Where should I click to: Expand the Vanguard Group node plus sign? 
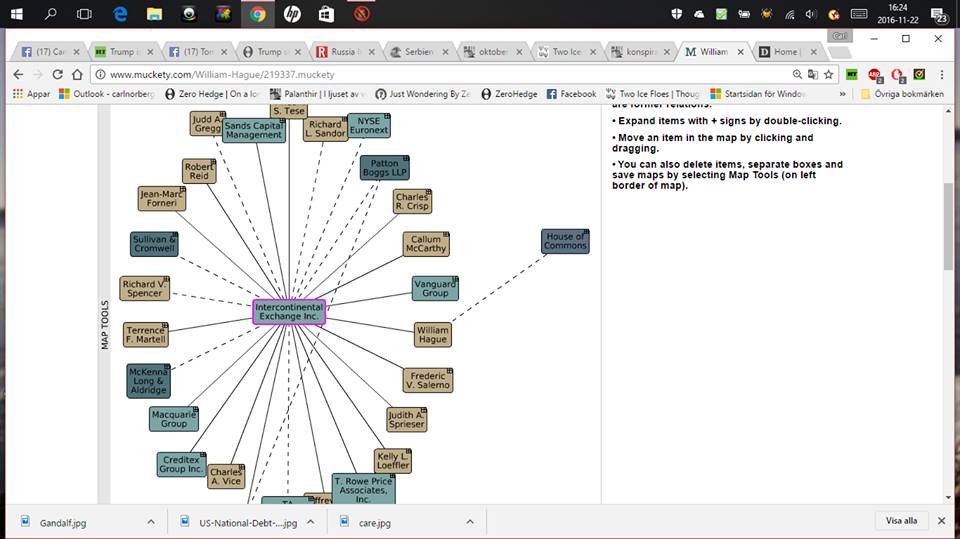(x=454, y=280)
